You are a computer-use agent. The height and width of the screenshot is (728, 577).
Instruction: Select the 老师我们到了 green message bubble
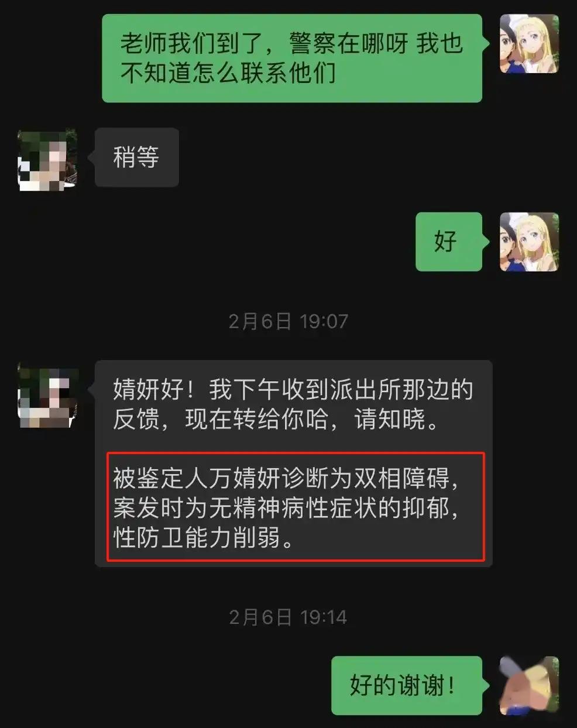[x=292, y=59]
